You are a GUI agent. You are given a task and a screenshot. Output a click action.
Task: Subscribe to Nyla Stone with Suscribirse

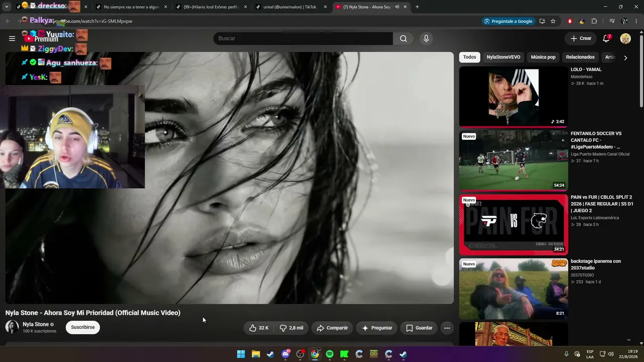[83, 327]
